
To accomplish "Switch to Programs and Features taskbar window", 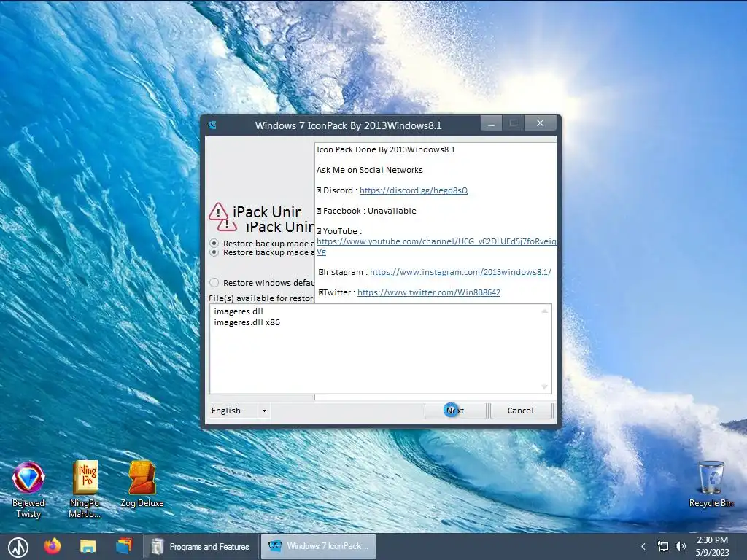I will [201, 547].
